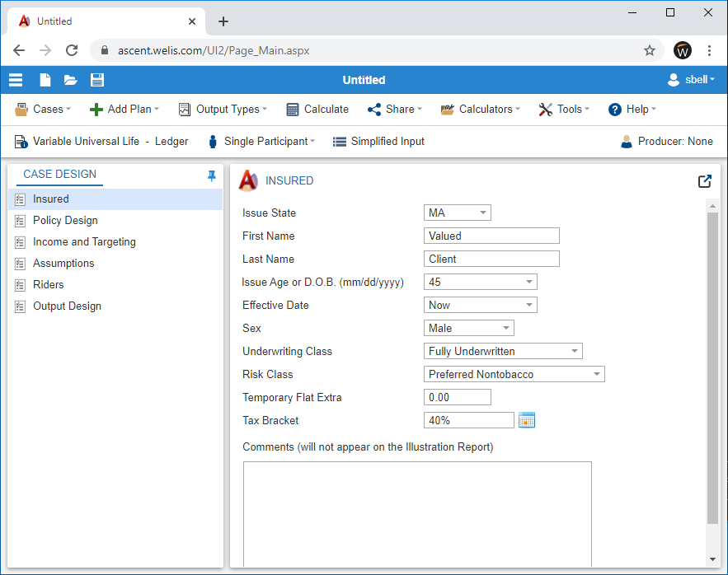Expand the Underwriting Class dropdown
The height and width of the screenshot is (575, 728).
tap(503, 351)
